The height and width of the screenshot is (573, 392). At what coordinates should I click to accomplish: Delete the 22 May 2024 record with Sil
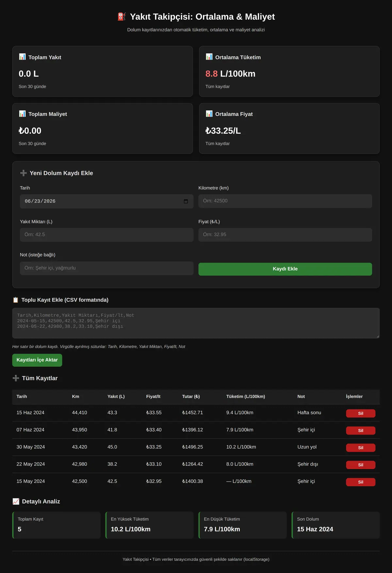361,465
